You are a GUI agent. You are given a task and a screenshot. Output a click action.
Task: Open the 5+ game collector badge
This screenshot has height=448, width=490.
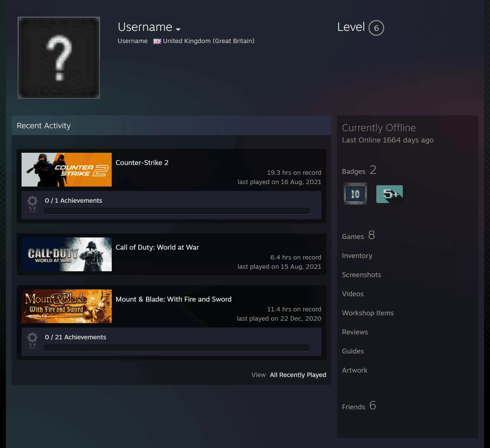pos(389,194)
